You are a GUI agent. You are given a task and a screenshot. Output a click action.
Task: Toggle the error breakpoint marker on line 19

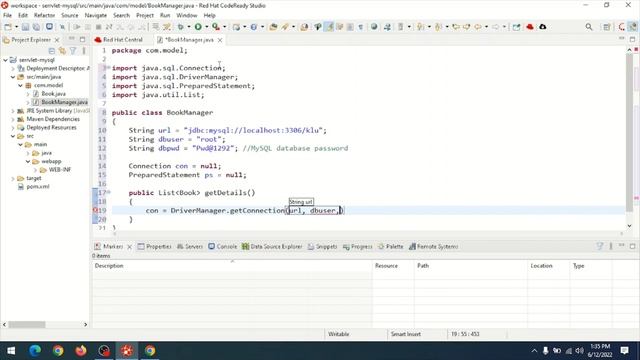click(x=96, y=210)
